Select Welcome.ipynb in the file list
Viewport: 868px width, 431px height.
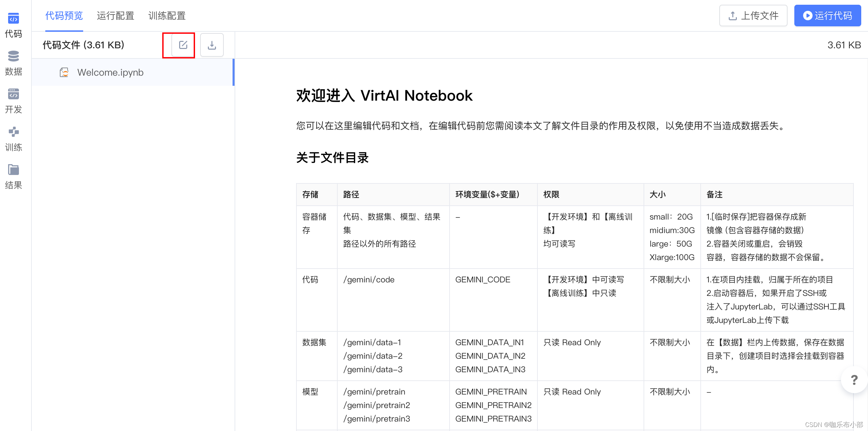(110, 72)
